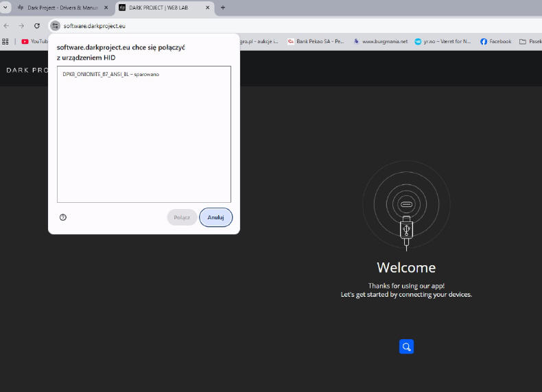Go back using the browser back arrow

tap(7, 25)
